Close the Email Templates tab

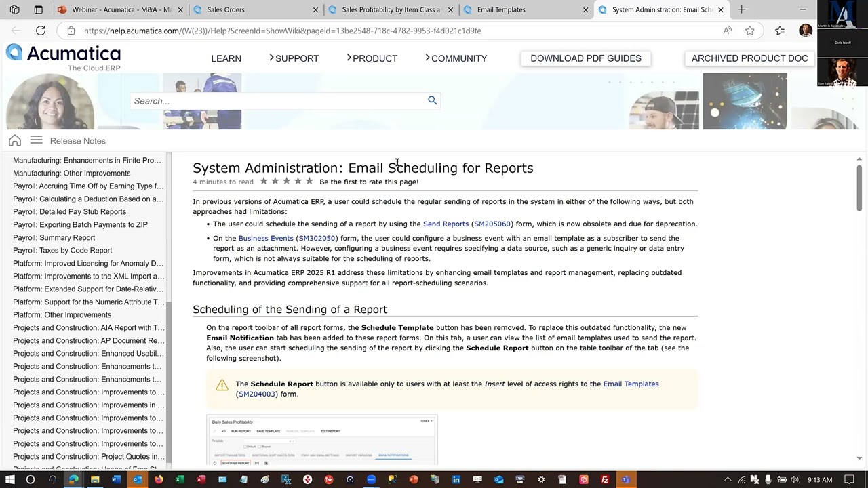point(585,9)
